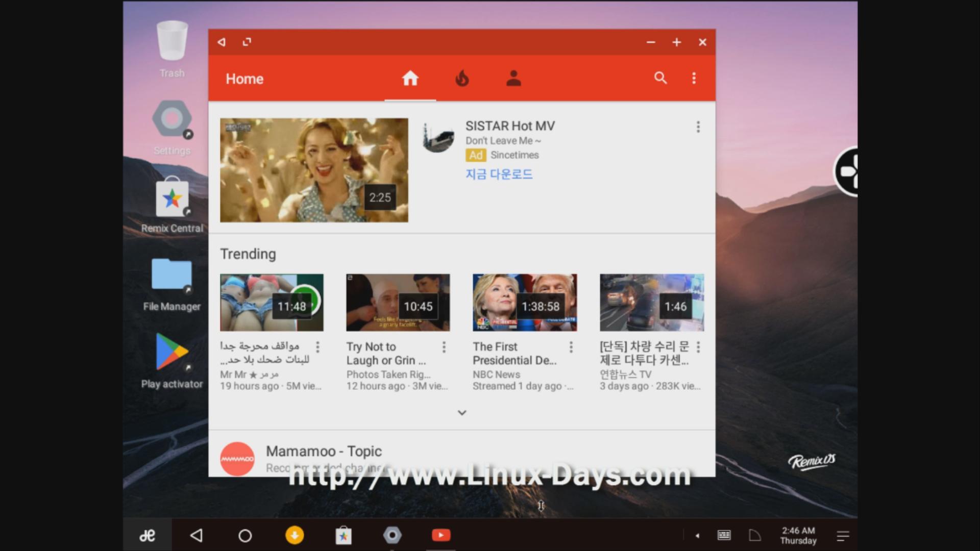Open the Play activator desktop shortcut
The image size is (980, 551).
pyautogui.click(x=172, y=361)
